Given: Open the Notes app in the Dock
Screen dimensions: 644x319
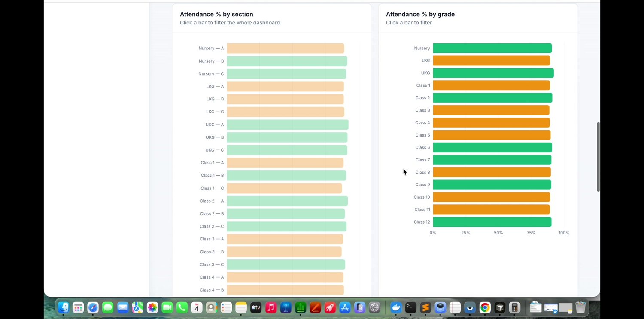Looking at the screenshot, I should point(241,307).
